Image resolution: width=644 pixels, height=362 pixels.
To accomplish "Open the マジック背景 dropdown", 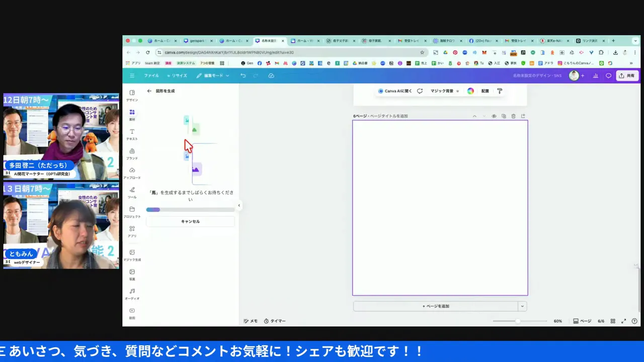I will point(457,91).
